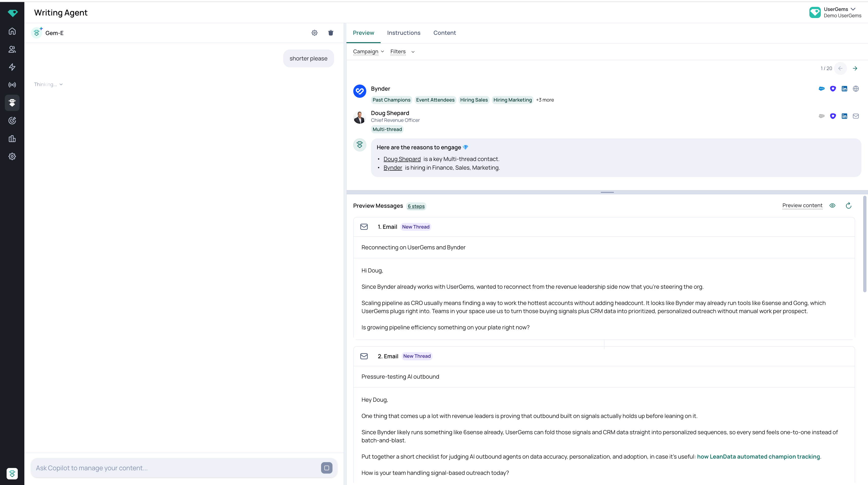Toggle preview content eye icon
Screen dimensions: 868x485
pos(832,206)
